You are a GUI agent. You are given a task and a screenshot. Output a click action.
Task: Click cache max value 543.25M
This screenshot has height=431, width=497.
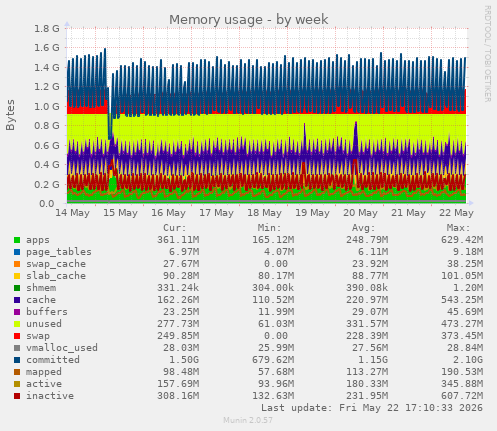(462, 300)
